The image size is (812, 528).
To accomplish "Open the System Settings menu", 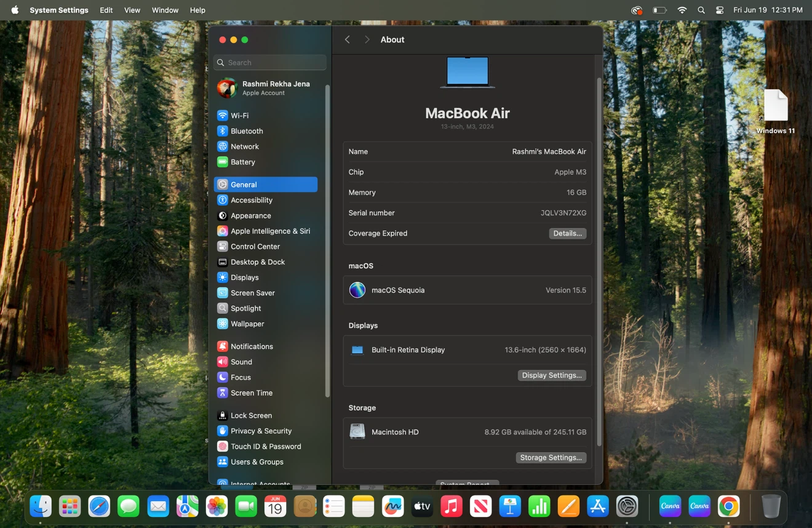I will click(x=59, y=10).
